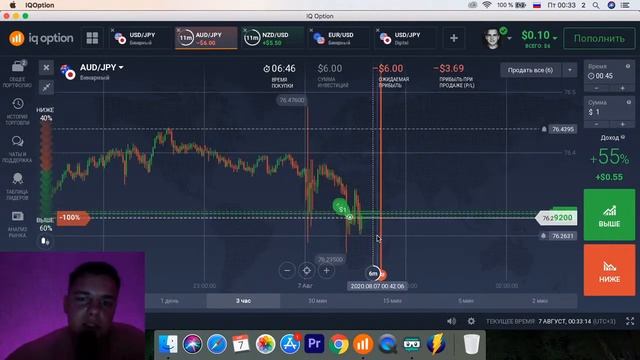640x360 pixels.
Task: Increase expiration time with plus
Action: pyautogui.click(x=622, y=88)
